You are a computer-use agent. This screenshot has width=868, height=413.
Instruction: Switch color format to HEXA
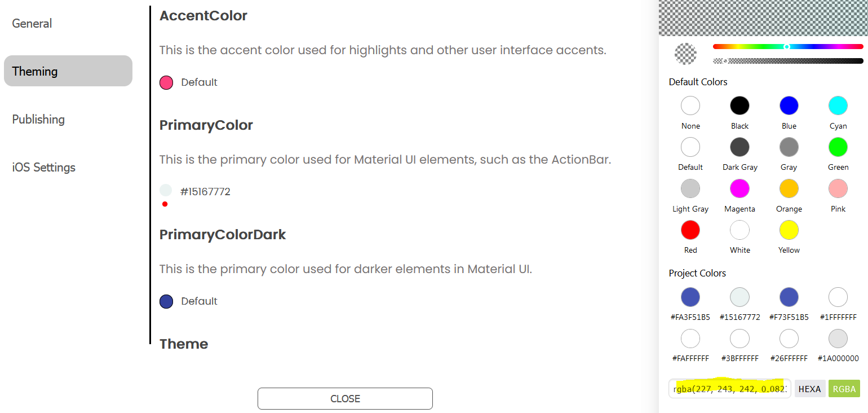point(809,389)
